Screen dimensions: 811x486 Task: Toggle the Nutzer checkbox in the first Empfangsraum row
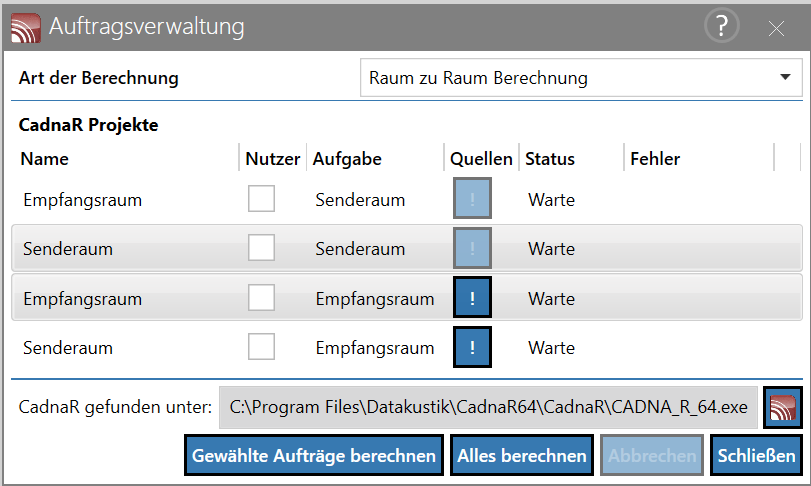click(x=261, y=199)
